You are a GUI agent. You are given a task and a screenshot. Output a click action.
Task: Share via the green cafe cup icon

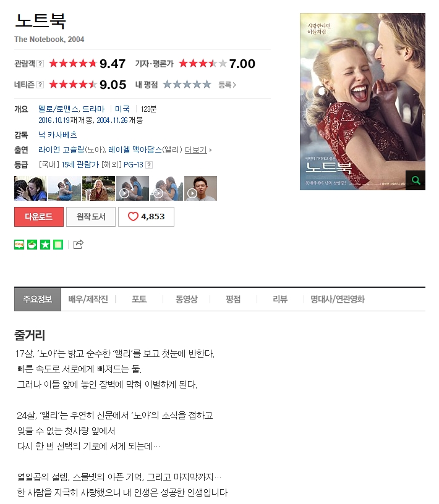click(x=32, y=245)
